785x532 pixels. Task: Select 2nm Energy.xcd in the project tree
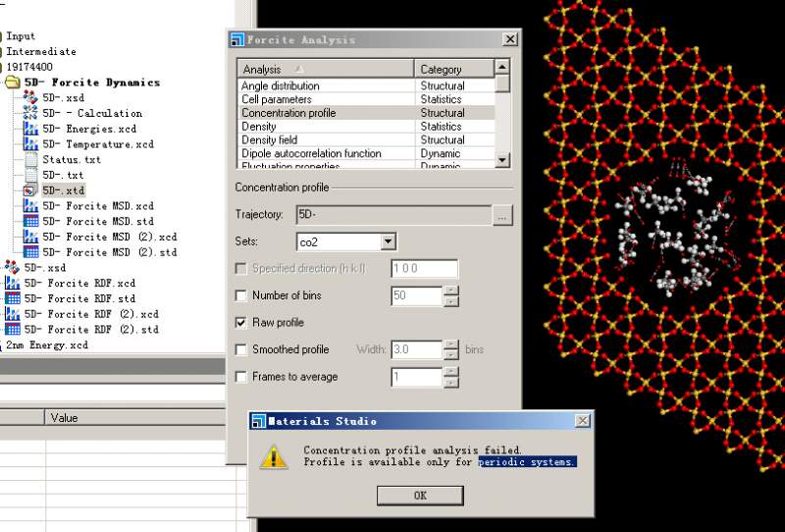click(47, 346)
